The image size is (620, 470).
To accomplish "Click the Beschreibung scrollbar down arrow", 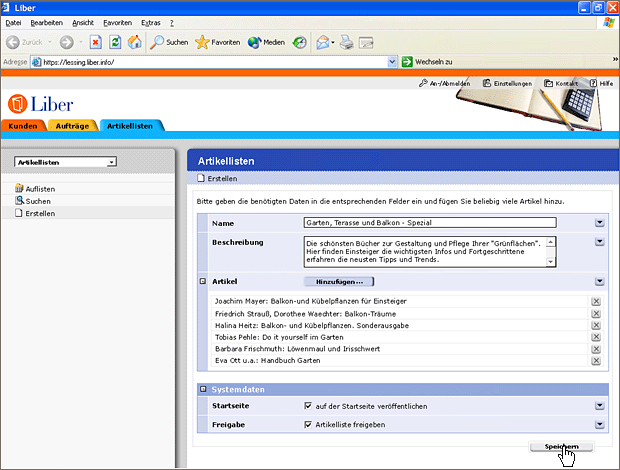I will (x=550, y=261).
